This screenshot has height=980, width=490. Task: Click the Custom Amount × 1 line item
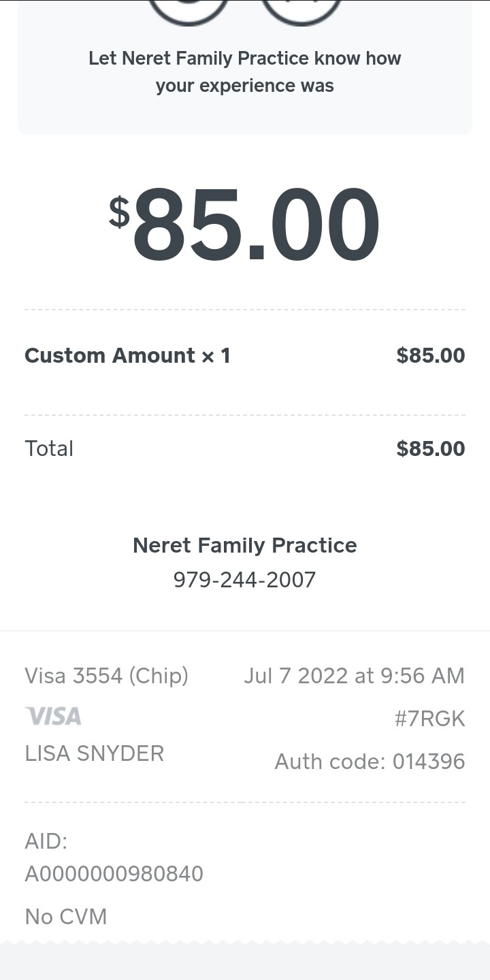pos(127,355)
